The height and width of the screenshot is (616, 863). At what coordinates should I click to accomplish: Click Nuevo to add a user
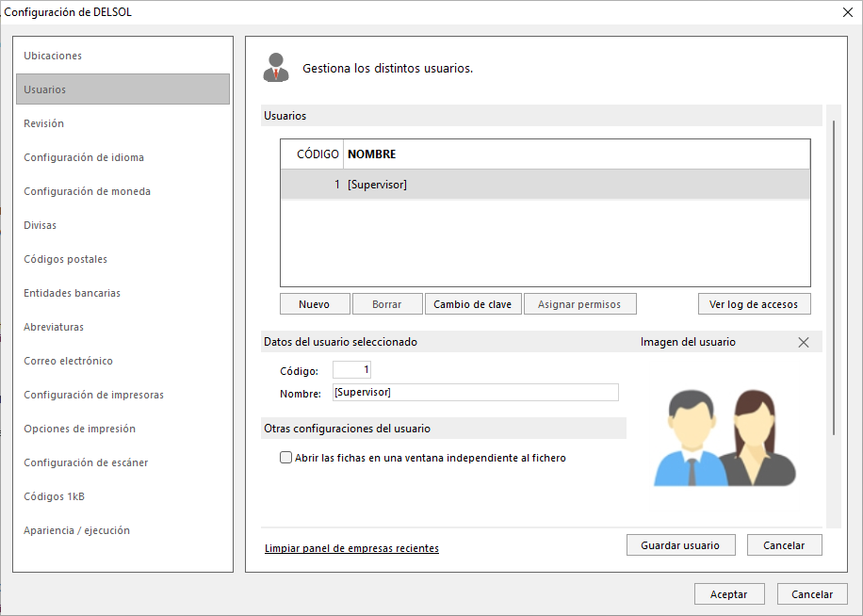[315, 304]
